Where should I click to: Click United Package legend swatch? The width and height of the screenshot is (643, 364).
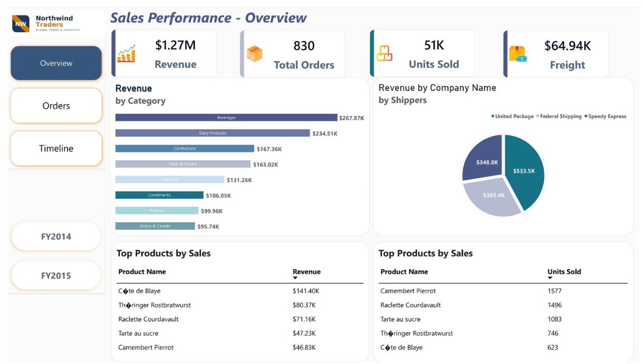tap(493, 116)
